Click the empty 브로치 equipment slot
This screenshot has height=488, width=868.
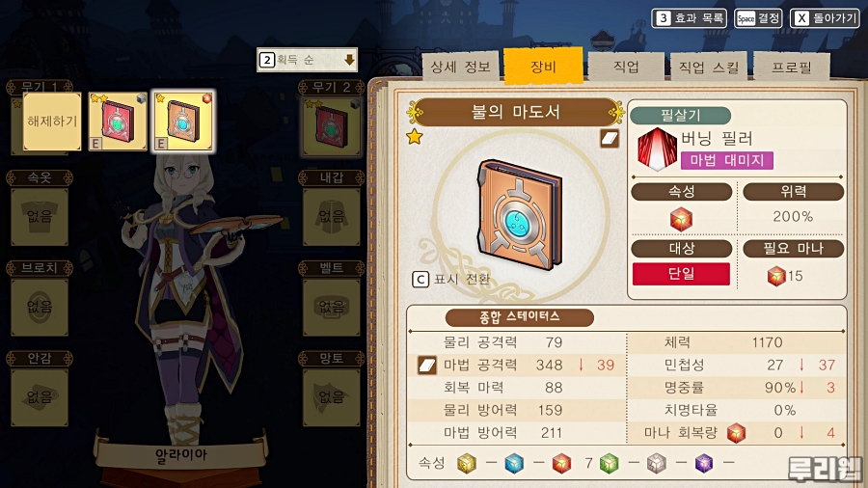(x=40, y=307)
